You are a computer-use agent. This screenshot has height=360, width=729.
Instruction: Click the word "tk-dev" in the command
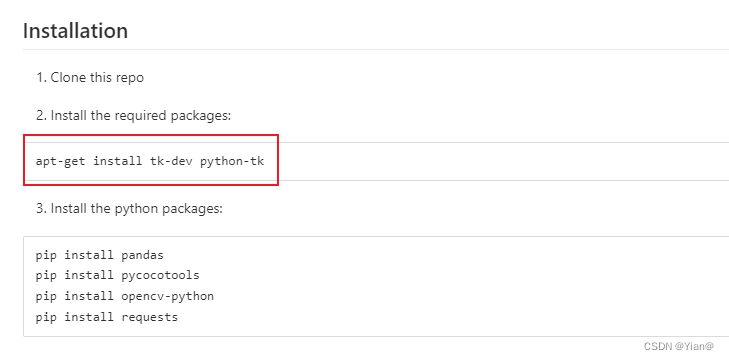coord(171,161)
